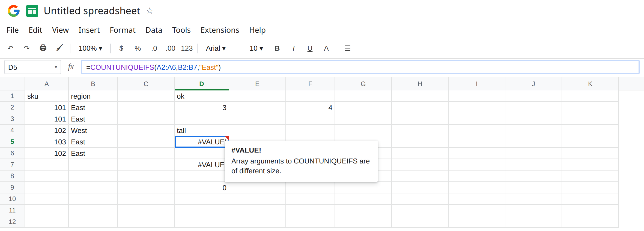Select row 9 header
The width and height of the screenshot is (644, 231).
(x=12, y=187)
